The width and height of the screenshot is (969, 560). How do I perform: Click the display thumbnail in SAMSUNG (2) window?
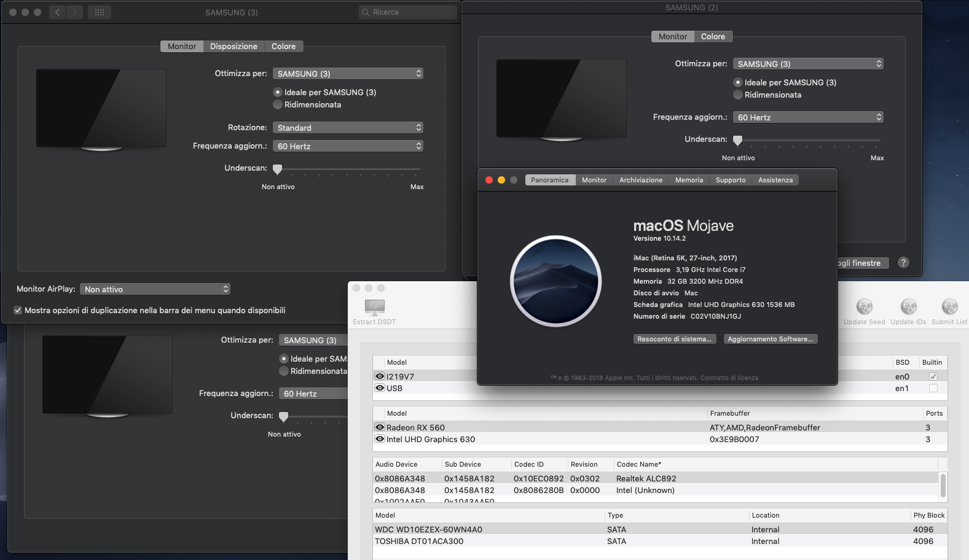(x=562, y=99)
